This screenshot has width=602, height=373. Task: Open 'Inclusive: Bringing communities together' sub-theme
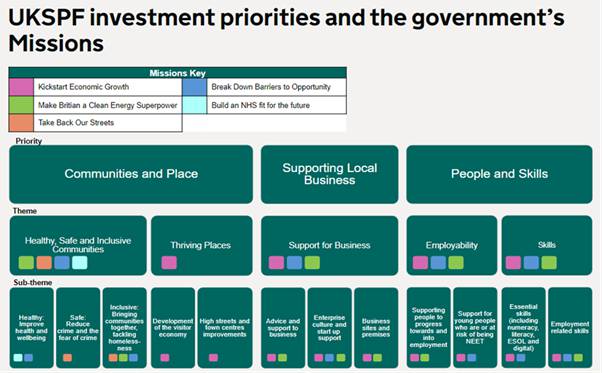click(x=124, y=328)
